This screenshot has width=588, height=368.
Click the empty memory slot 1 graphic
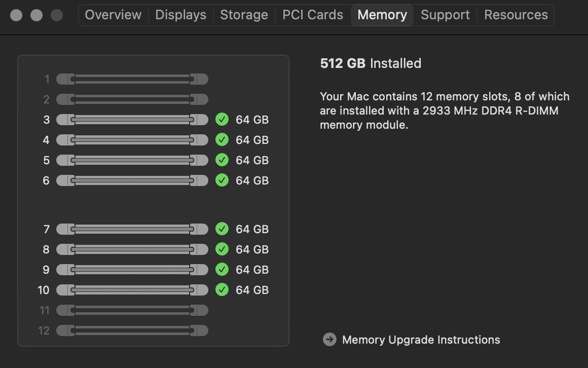point(132,79)
